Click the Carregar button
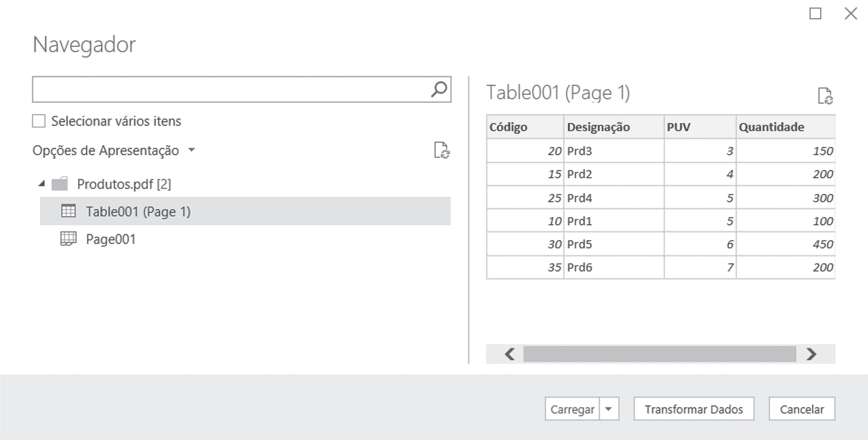 572,409
